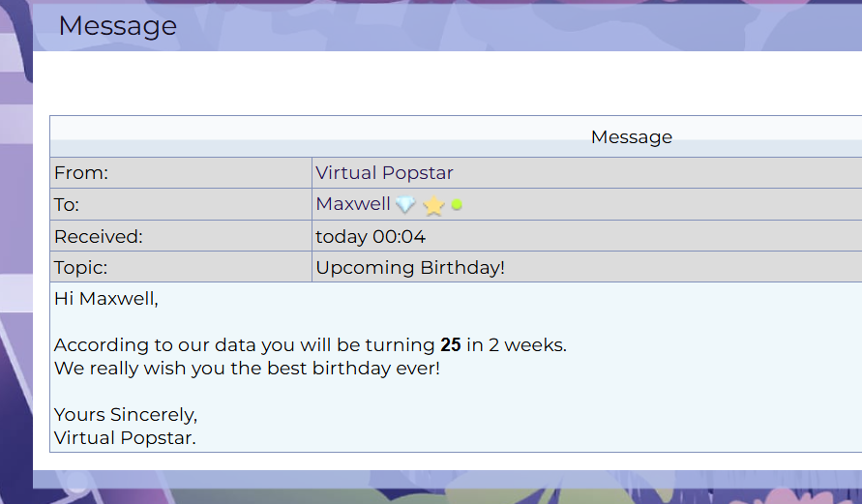Click the diamond icon next to Maxwell
Image resolution: width=862 pixels, height=504 pixels.
404,205
